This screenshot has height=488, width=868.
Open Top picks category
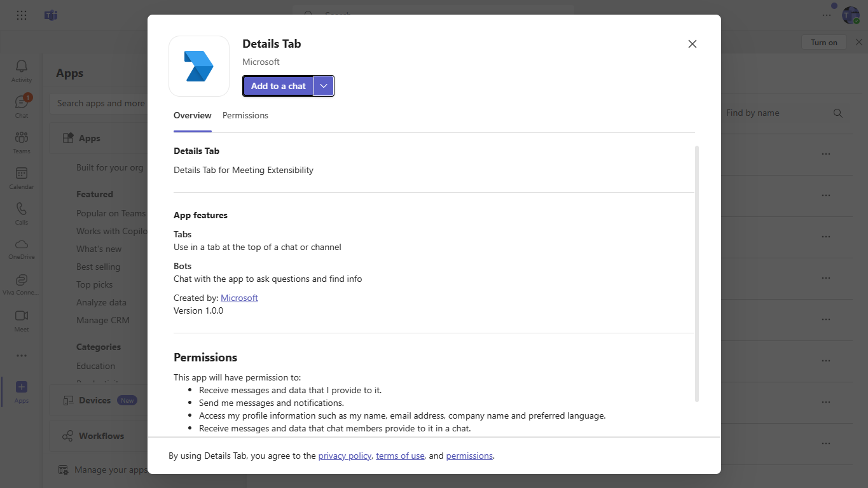point(95,284)
